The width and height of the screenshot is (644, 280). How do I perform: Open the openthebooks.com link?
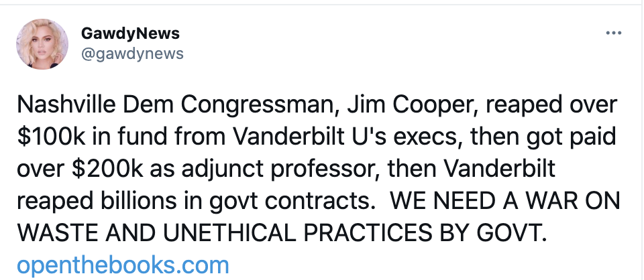[x=123, y=264]
